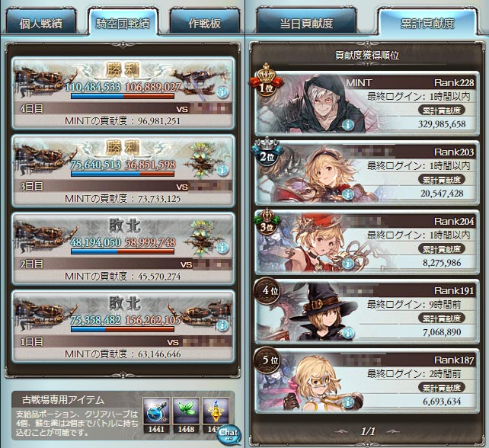Switch to the 個人戦績 tab

click(41, 22)
